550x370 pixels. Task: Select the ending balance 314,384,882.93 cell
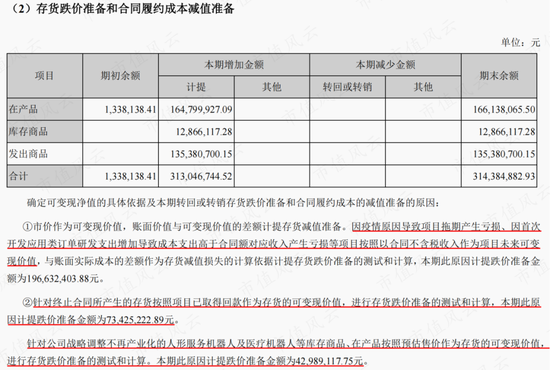(504, 176)
